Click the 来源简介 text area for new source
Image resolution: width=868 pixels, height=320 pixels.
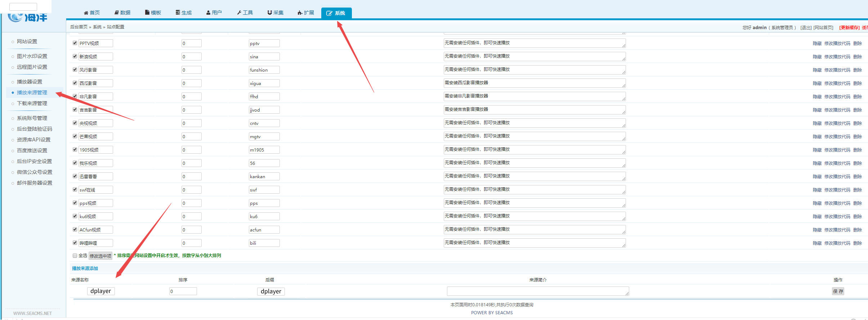coord(538,291)
